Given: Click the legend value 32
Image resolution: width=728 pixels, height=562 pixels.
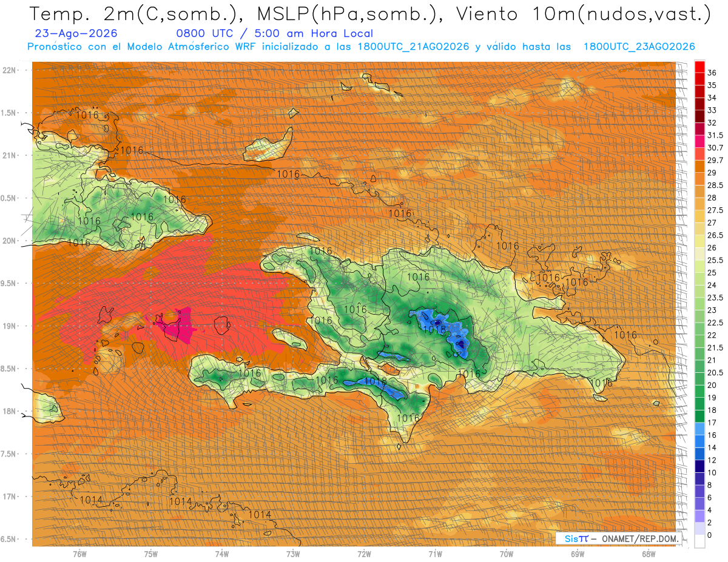Looking at the screenshot, I should pos(712,122).
